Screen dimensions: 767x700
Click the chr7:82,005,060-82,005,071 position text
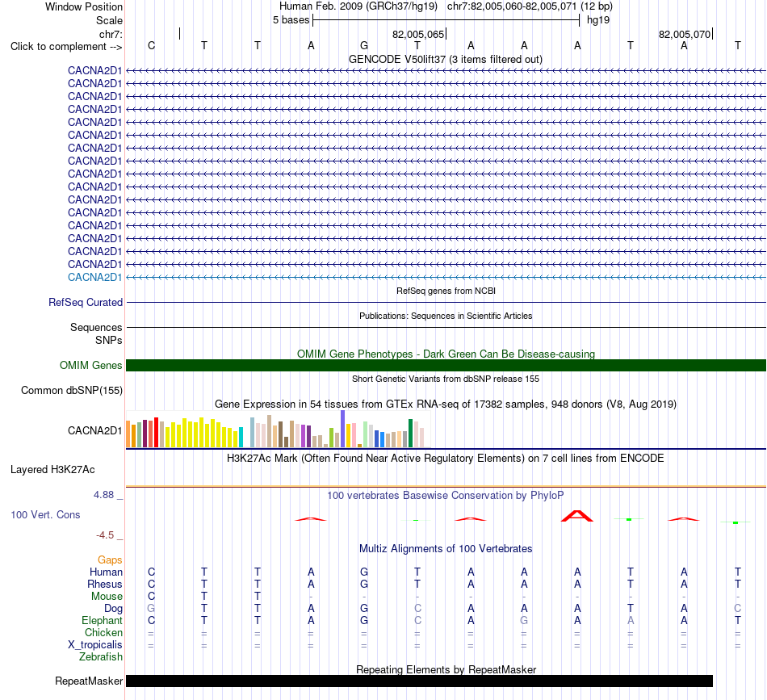tap(530, 6)
